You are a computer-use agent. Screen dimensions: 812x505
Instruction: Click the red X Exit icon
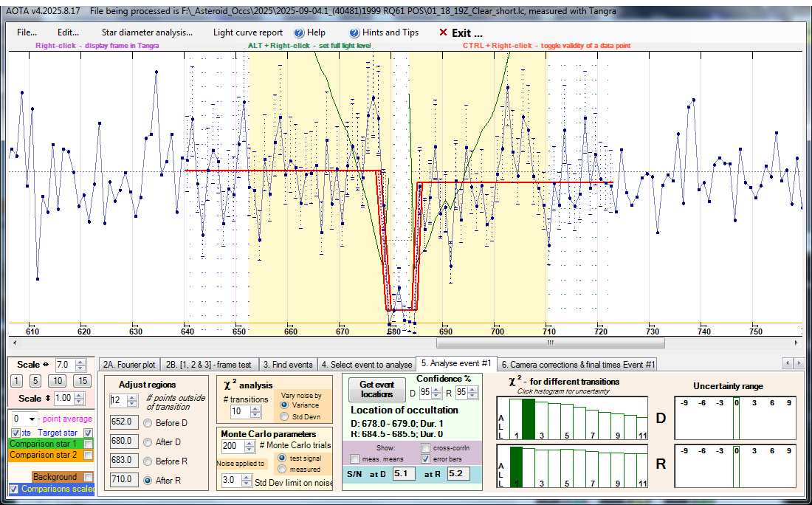pos(443,32)
